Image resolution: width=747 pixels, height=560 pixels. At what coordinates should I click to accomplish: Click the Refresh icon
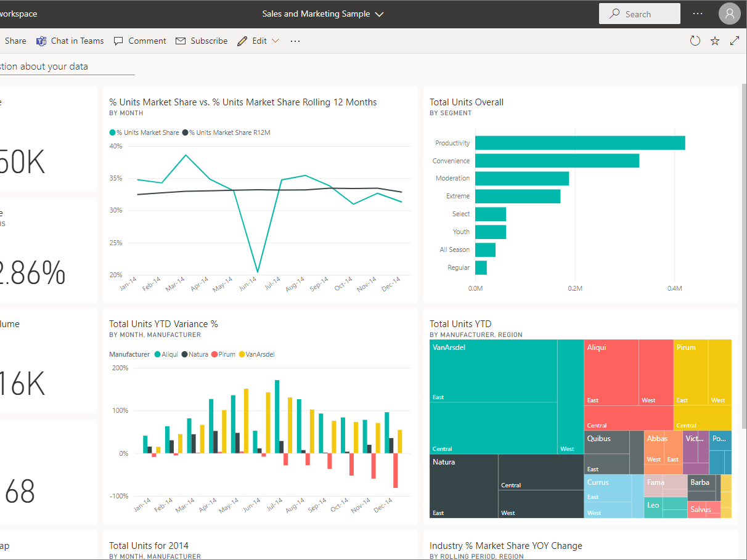695,41
